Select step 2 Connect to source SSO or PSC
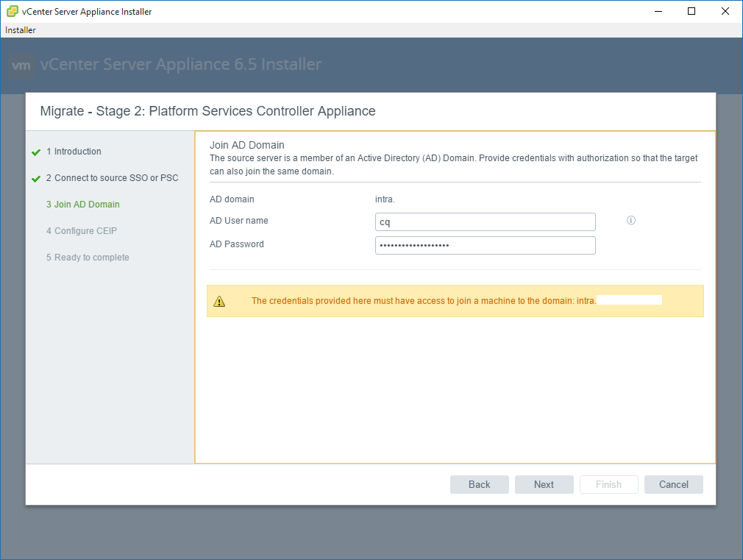 click(x=116, y=178)
